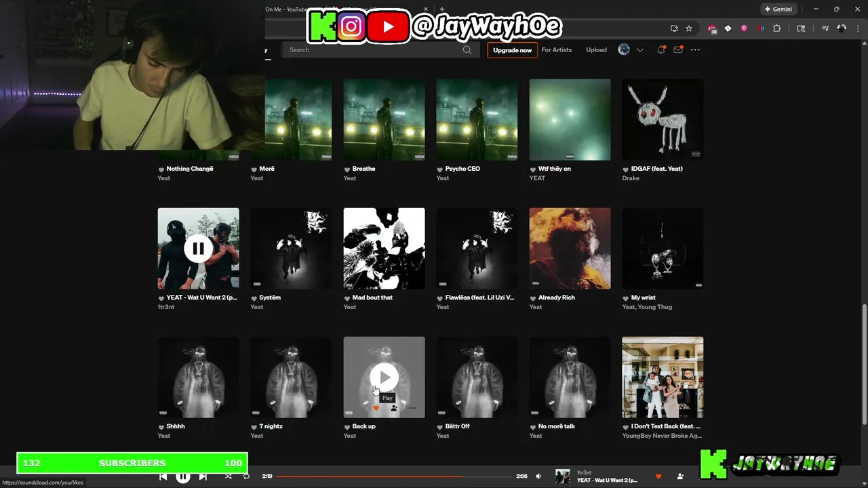Open the Drake artist link

pos(631,178)
